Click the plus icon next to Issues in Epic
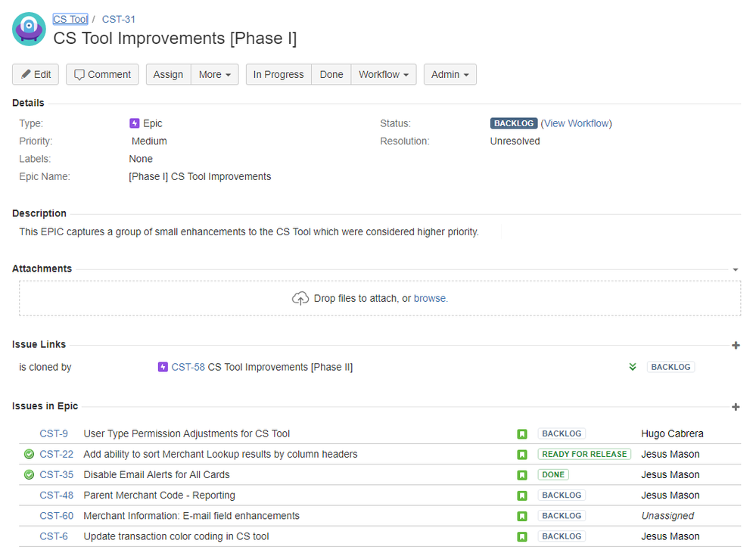The image size is (756, 556). pos(736,407)
